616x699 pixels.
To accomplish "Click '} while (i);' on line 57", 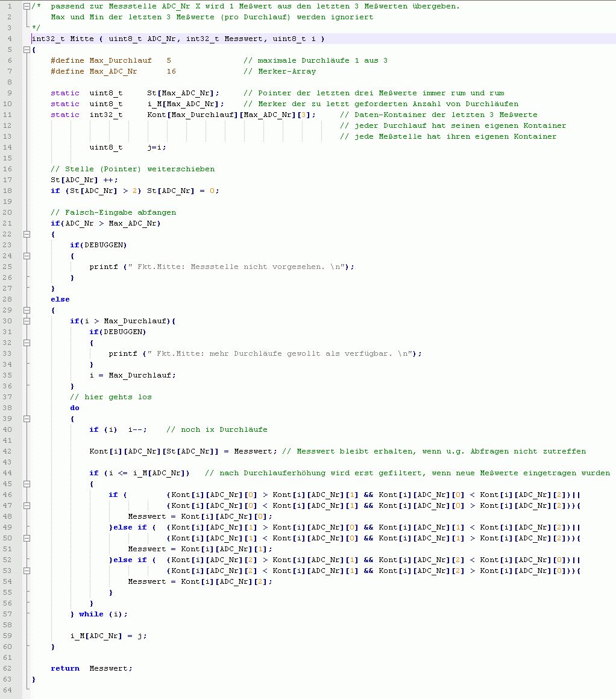I will [x=99, y=615].
